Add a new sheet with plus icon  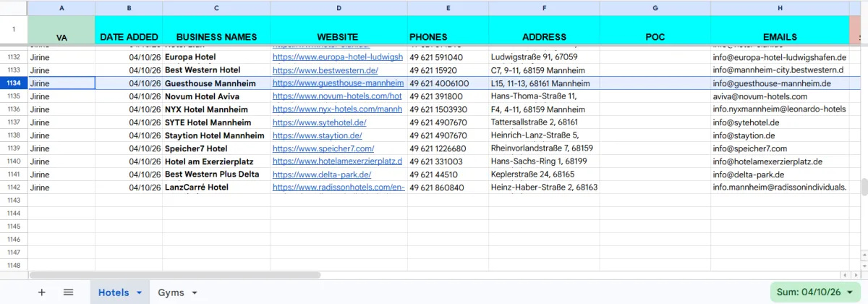click(x=41, y=292)
